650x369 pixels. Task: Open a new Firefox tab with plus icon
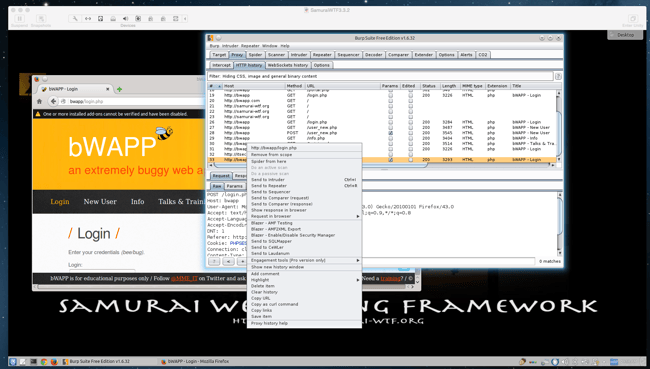point(119,89)
